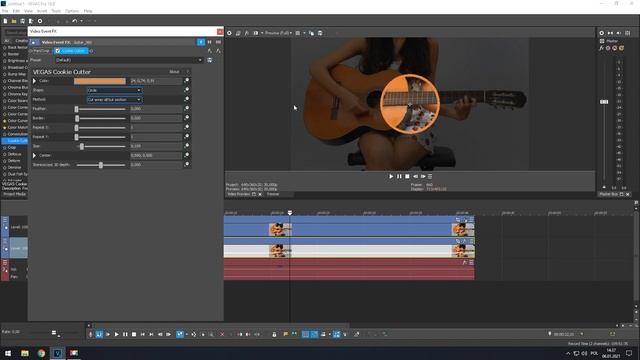Screen dimensions: 640x360
Task: Open the Project Media tab
Action: pyautogui.click(x=15, y=194)
